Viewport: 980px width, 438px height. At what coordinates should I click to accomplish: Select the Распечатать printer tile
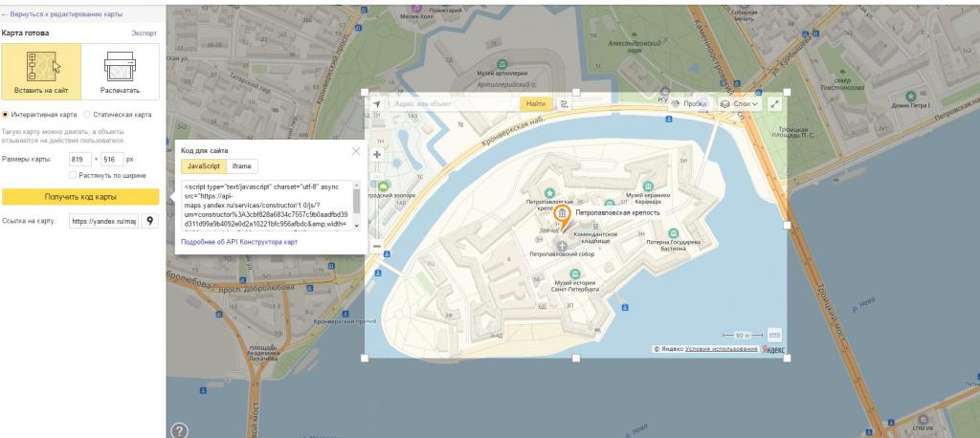coord(120,72)
